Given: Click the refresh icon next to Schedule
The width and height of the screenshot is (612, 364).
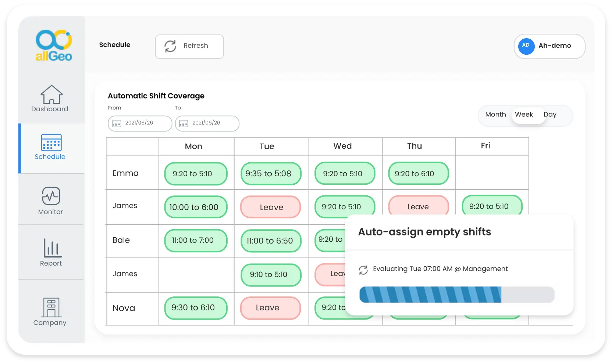Looking at the screenshot, I should tap(170, 46).
